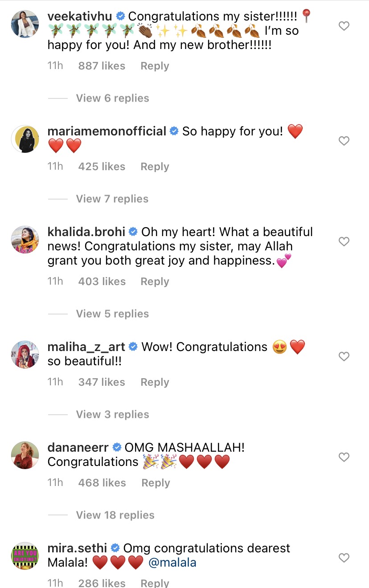The width and height of the screenshot is (369, 588).
Task: Expand View 6 replies under veekativhu
Action: pos(112,98)
